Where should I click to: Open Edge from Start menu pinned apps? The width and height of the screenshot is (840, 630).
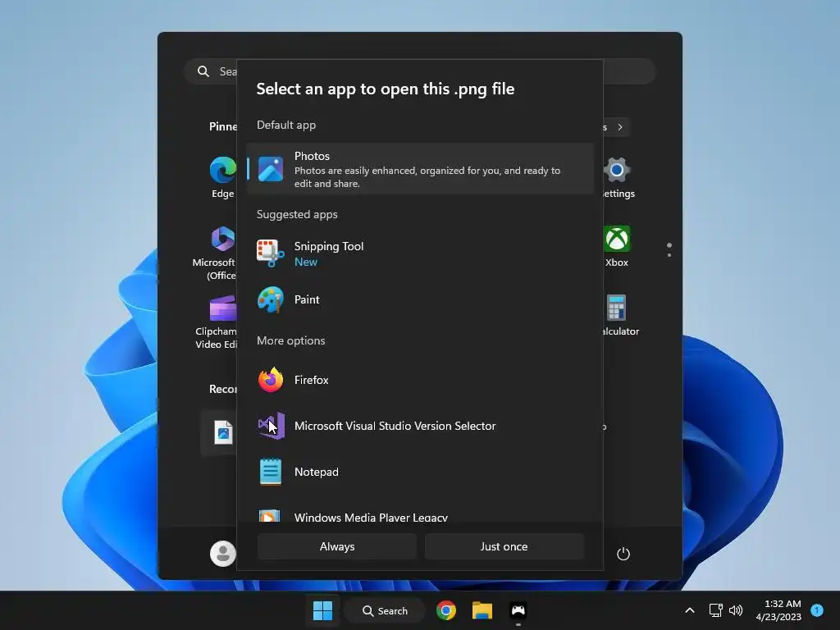(223, 171)
